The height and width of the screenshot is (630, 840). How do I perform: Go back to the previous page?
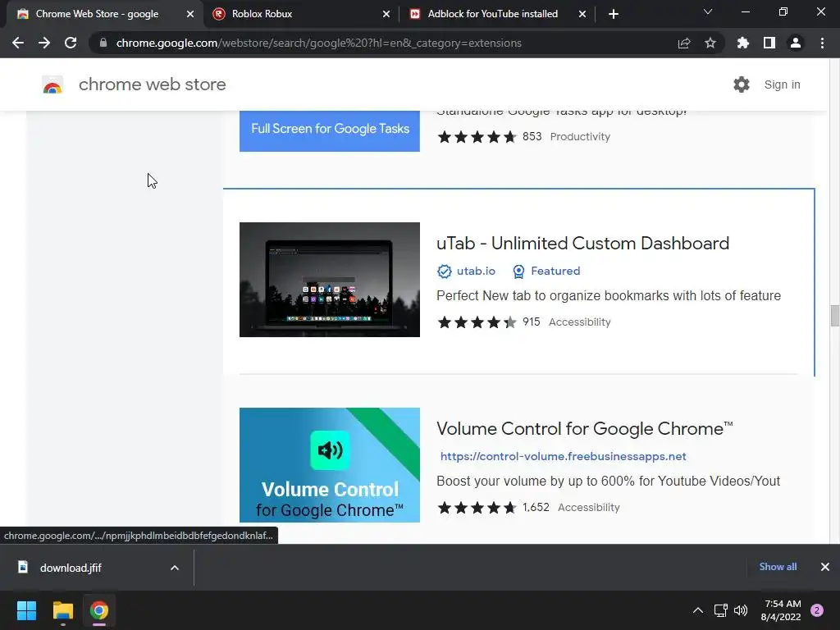point(18,43)
